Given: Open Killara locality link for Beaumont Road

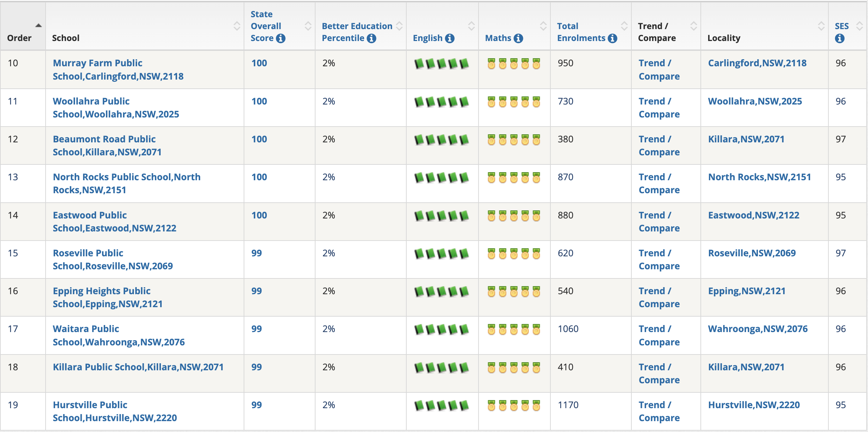Looking at the screenshot, I should tap(746, 139).
